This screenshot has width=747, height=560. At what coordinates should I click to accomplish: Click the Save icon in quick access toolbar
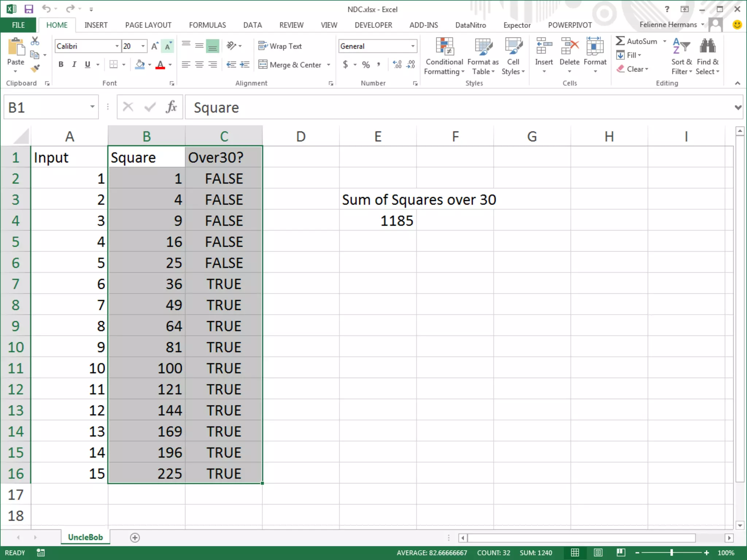coord(28,9)
